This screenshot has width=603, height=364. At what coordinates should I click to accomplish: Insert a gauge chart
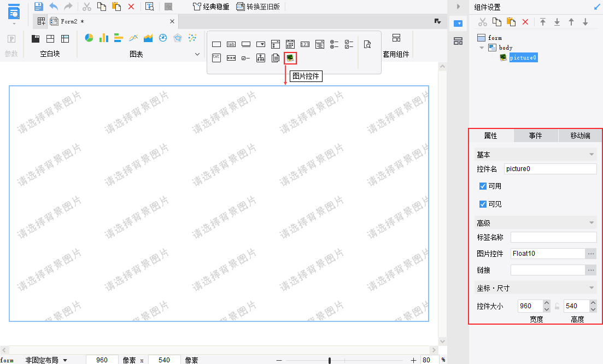(163, 38)
